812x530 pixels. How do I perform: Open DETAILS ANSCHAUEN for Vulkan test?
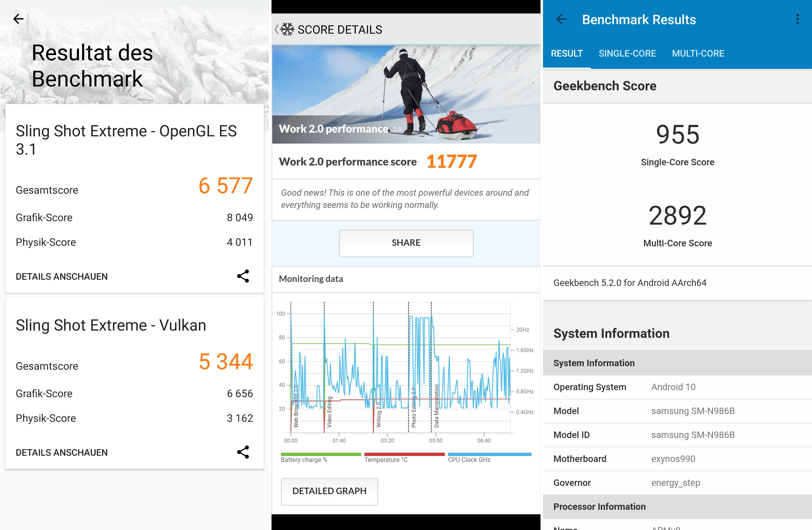click(x=62, y=452)
